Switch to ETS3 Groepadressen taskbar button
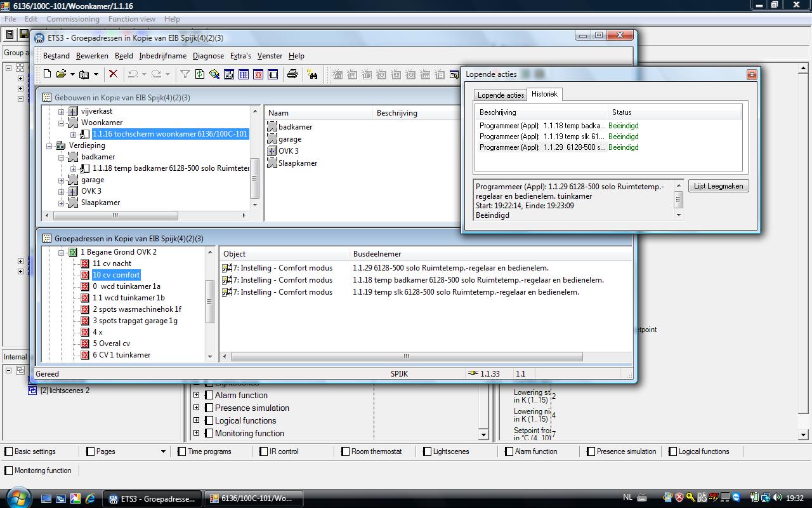This screenshot has height=508, width=812. pos(152,498)
